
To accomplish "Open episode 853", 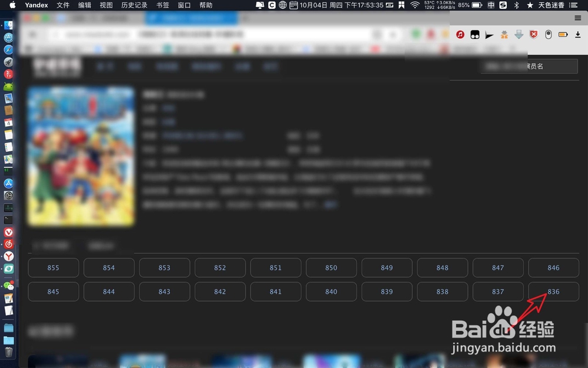I will (x=164, y=268).
